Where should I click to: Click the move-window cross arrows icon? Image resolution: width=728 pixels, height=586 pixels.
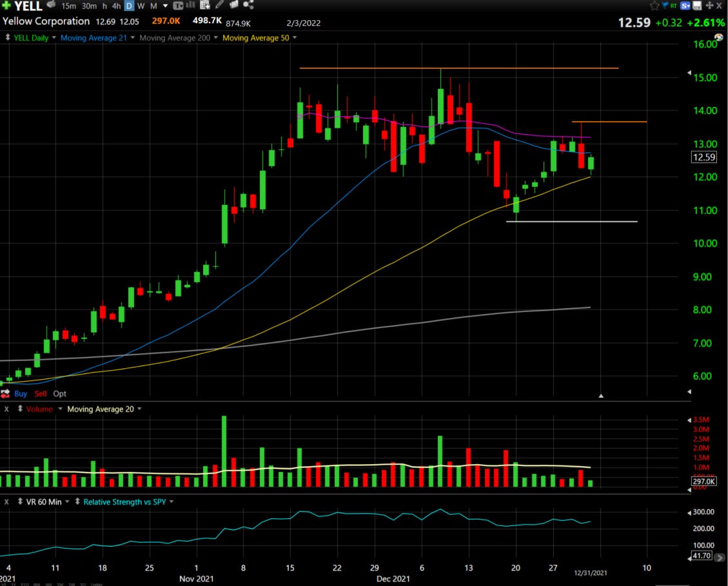(709, 6)
